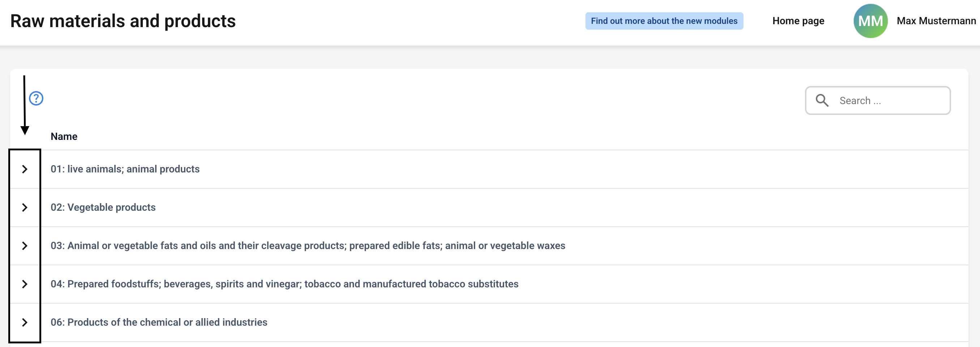Go to the Home page link
This screenshot has height=347, width=980.
point(798,21)
